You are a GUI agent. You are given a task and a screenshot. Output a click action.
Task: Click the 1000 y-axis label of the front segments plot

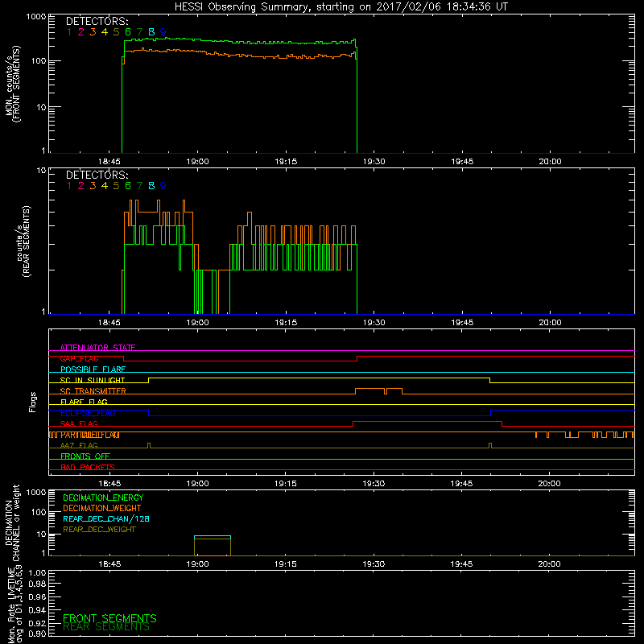pos(36,17)
